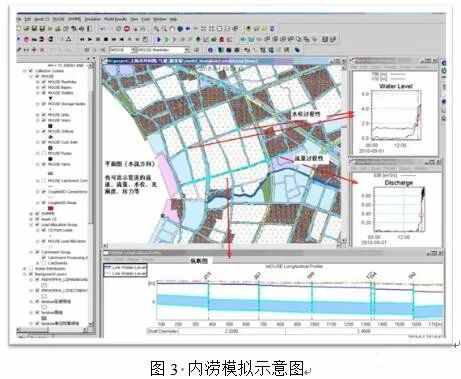Toggle the MOUSE Basins layer checkbox
Screen dimensions: 461x379
[x=44, y=87]
